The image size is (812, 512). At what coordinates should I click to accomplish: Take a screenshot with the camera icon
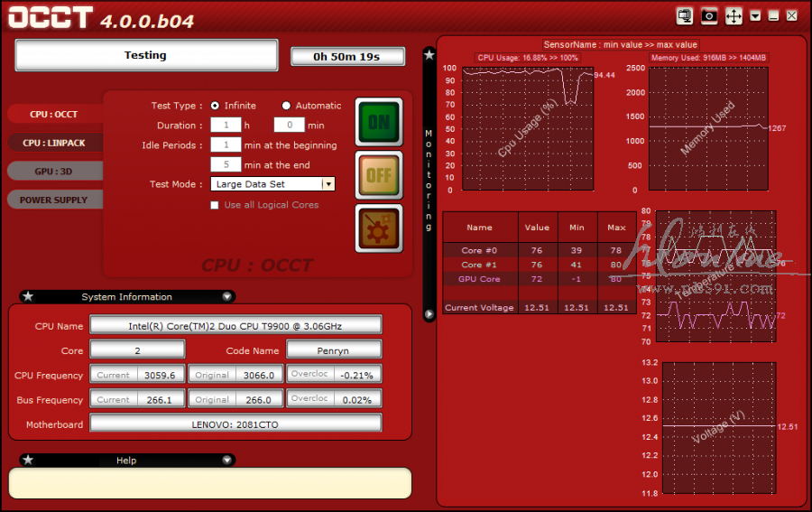(x=709, y=15)
